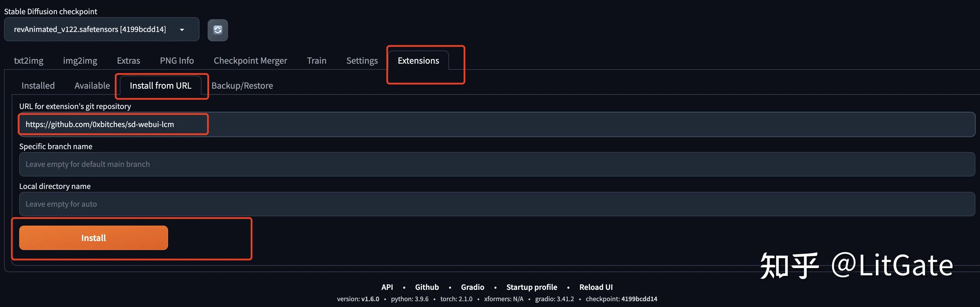Open the Checkpoint Merger tab
Viewport: 980px width, 307px height.
click(250, 61)
